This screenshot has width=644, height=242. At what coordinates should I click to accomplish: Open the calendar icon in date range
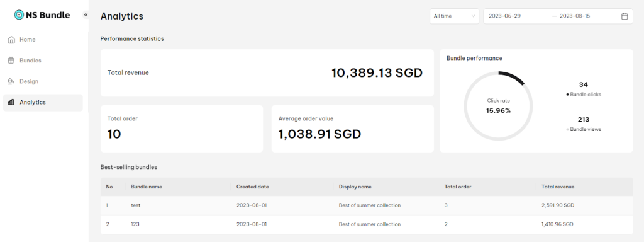(625, 16)
